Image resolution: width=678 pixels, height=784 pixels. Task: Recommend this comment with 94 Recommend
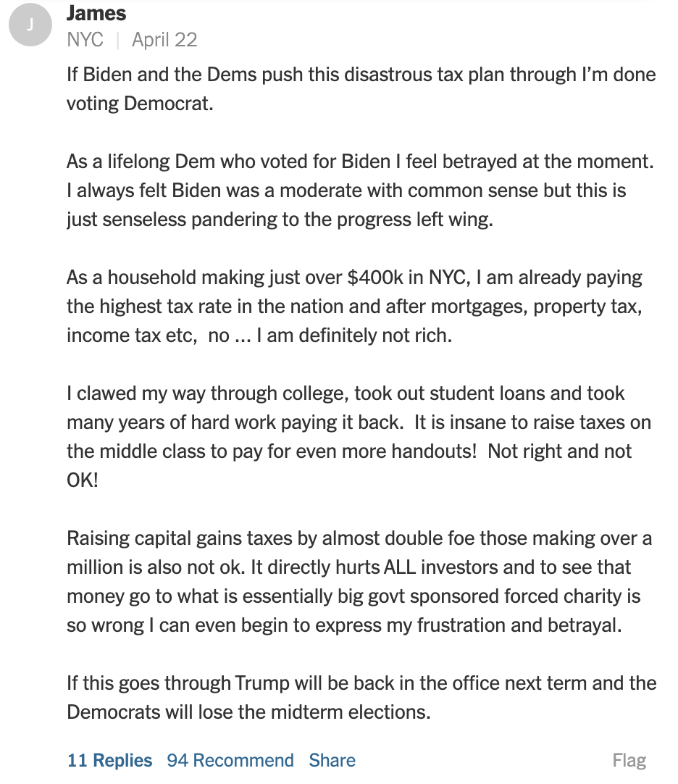tap(230, 760)
